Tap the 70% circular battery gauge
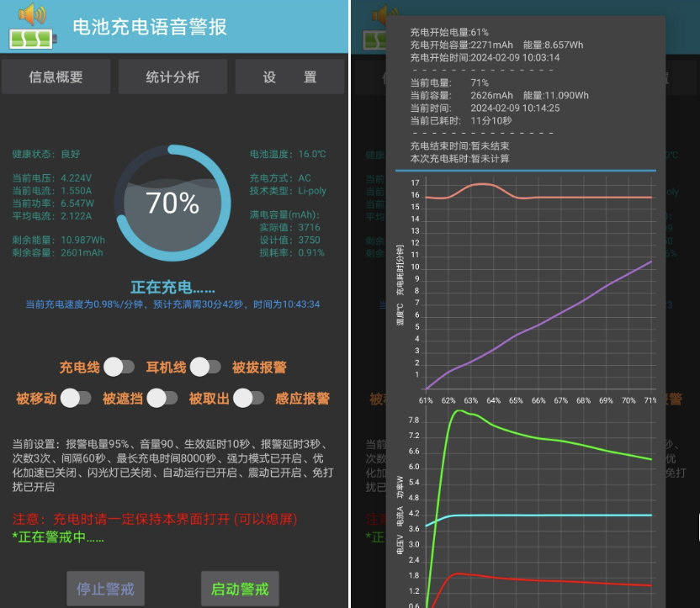700x608 pixels. tap(172, 202)
